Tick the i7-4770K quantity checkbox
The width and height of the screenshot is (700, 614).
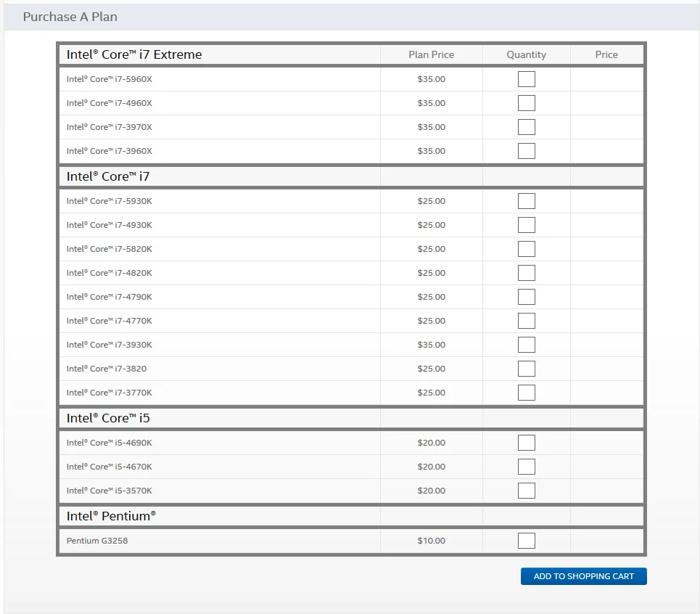(527, 321)
